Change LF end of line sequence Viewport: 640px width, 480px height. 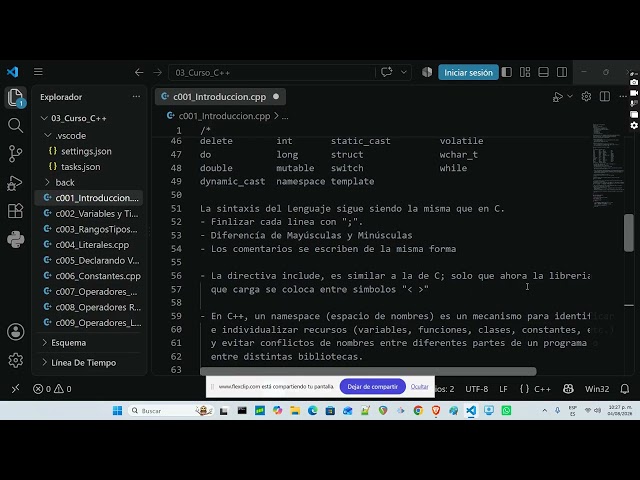point(503,389)
